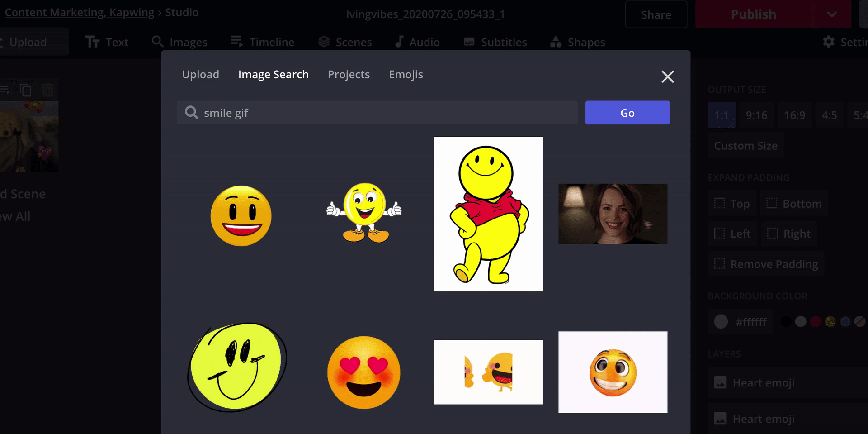Click the Go search button
Viewport: 868px width, 434px height.
tap(627, 113)
